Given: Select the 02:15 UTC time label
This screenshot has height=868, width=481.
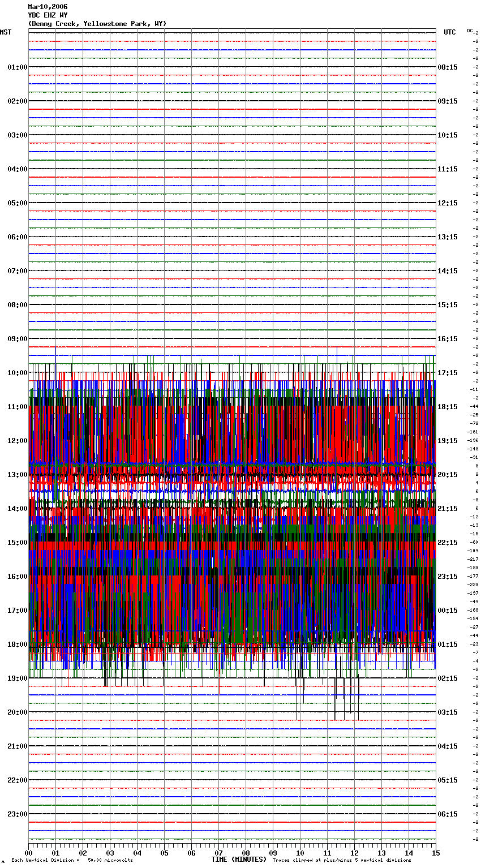Looking at the screenshot, I should coord(448,678).
